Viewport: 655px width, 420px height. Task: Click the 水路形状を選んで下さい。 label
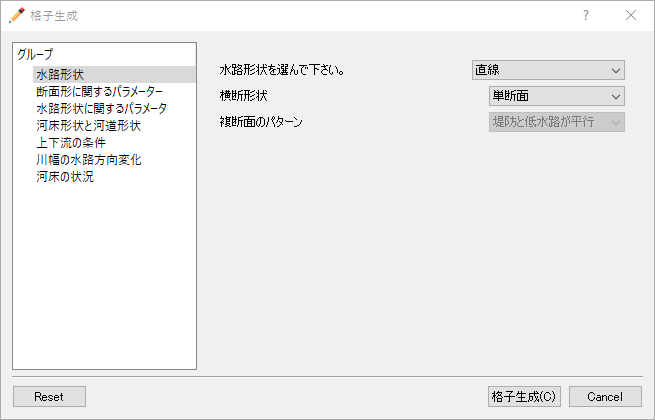[282, 70]
